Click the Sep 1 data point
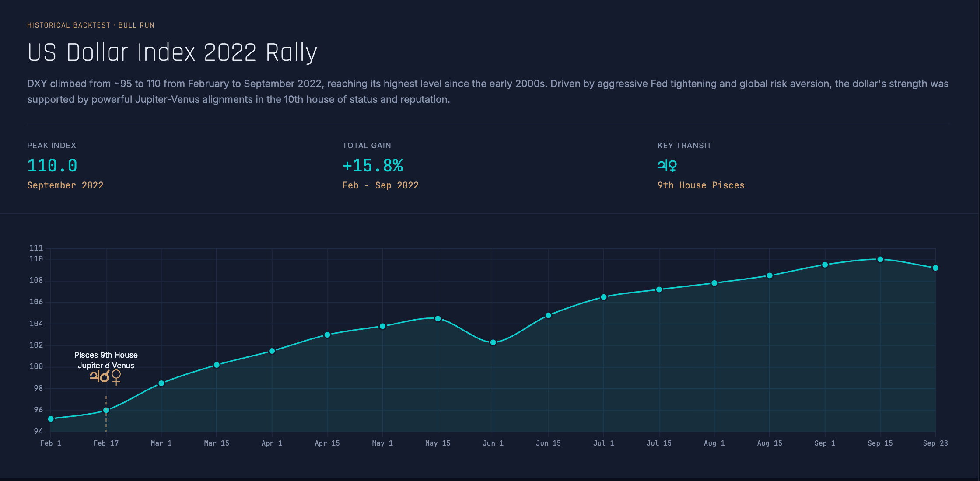 [825, 265]
